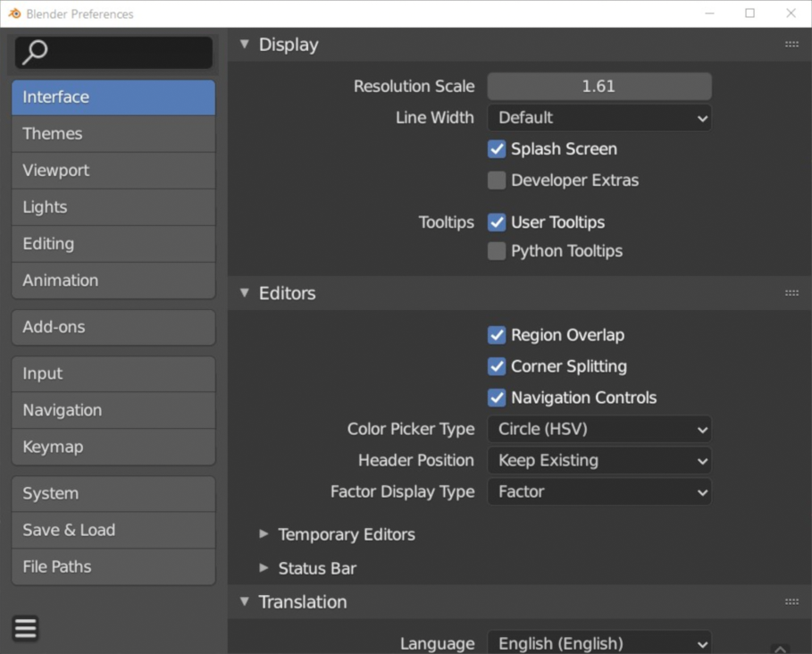Viewport: 812px width, 654px height.
Task: Switch to the Keymap section
Action: [x=113, y=447]
